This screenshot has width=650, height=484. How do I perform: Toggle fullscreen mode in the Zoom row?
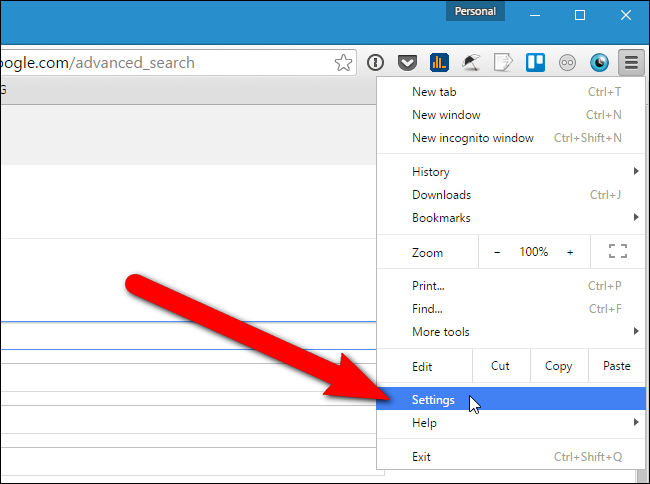pyautogui.click(x=617, y=252)
